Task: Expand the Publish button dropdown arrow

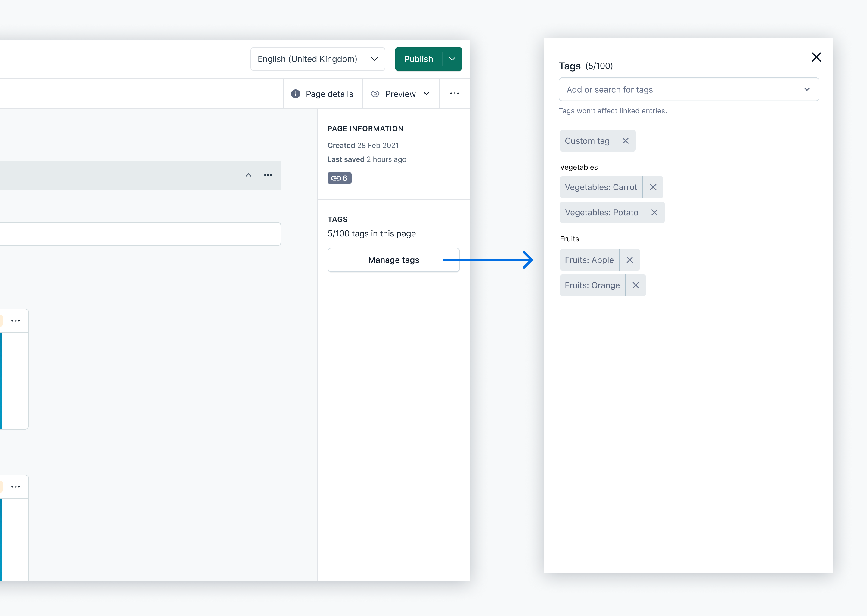Action: pyautogui.click(x=452, y=59)
